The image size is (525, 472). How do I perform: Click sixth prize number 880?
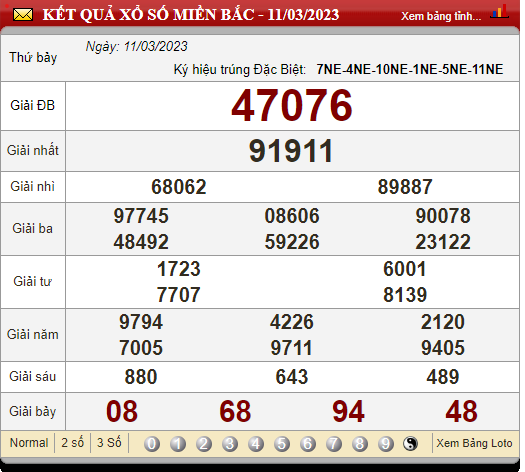[141, 377]
